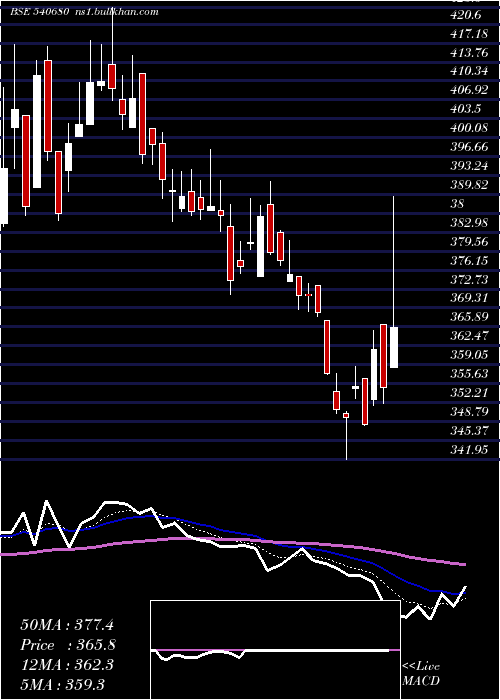Click the Price : 365.8 readout
Viewport: 500px width, 700px height.
(x=68, y=645)
